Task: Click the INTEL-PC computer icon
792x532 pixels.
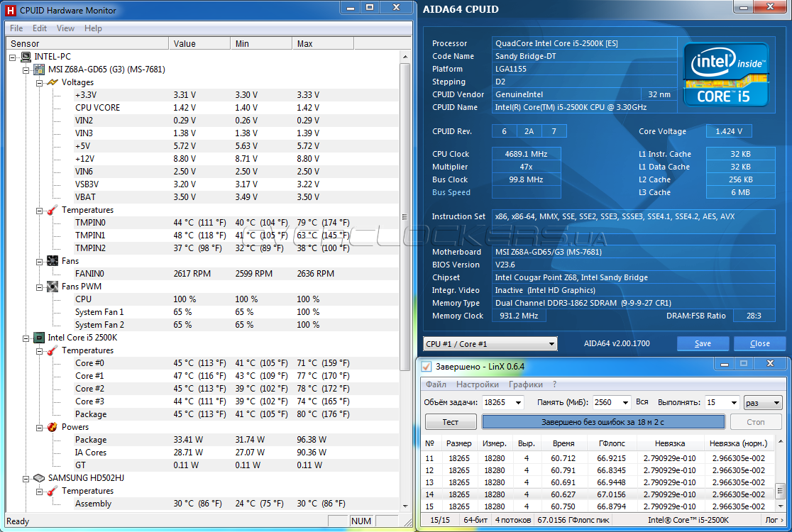Action: (x=26, y=57)
